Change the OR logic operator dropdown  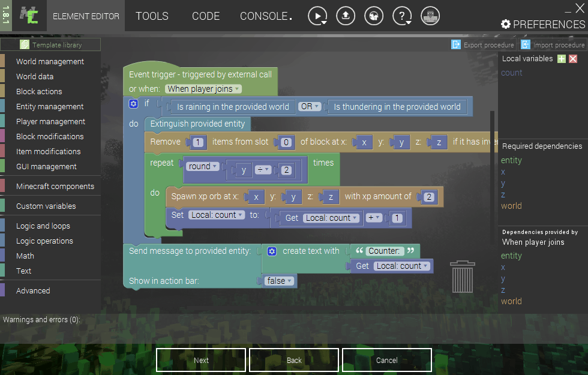[309, 106]
